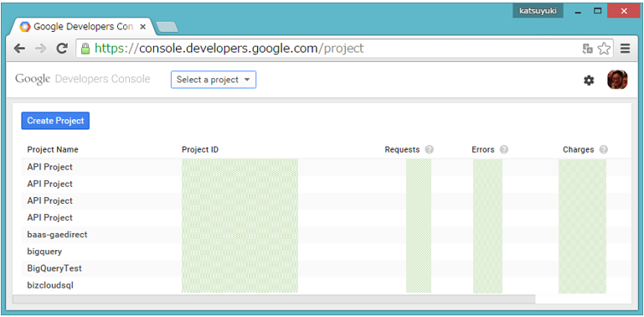Open the bigquery project
644x317 pixels.
(x=44, y=252)
